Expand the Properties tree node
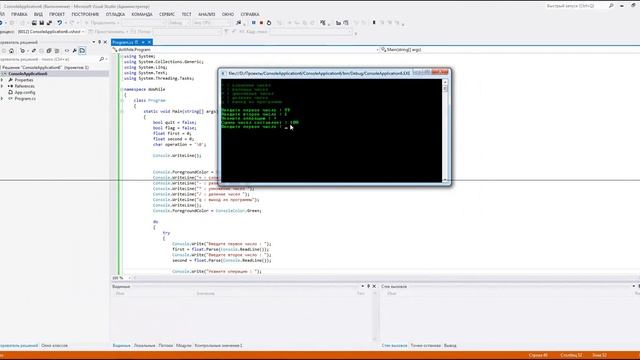The height and width of the screenshot is (360, 640). point(2,80)
